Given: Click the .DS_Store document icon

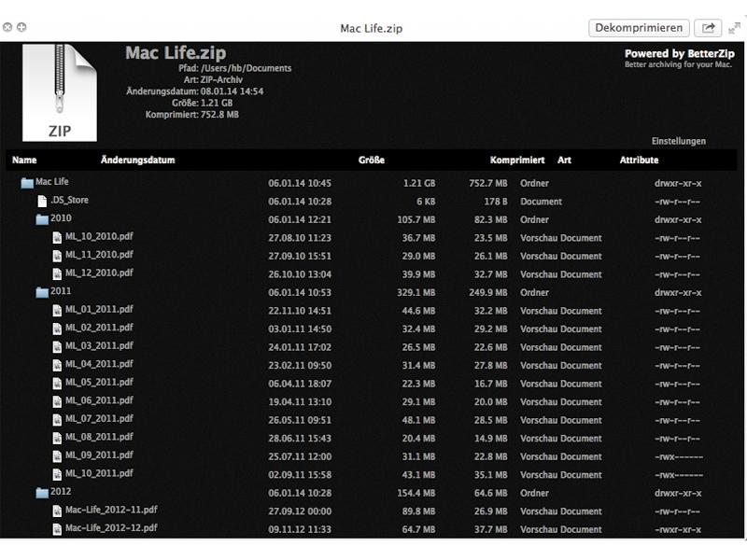Looking at the screenshot, I should click(x=42, y=201).
